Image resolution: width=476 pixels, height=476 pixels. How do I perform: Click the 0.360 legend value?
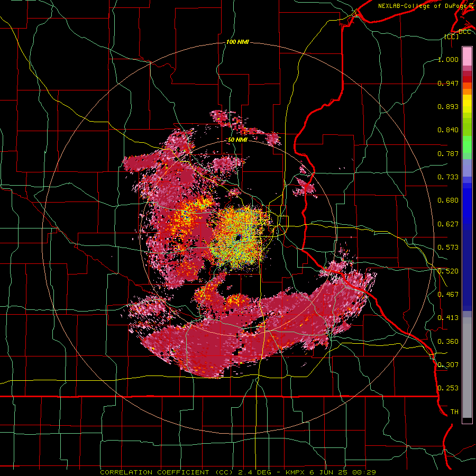coord(448,341)
